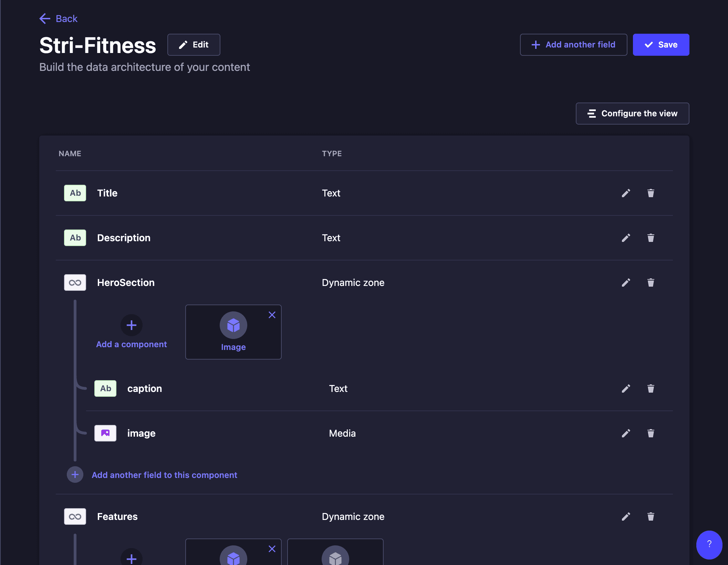728x565 pixels.
Task: Click the caption field Ab icon
Action: coord(105,388)
